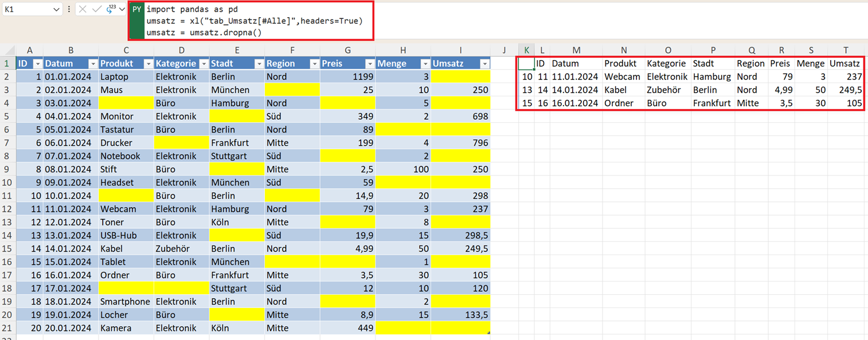Open the Umsatz column filter dropdown
Screen dimensions: 868x340
pos(484,64)
